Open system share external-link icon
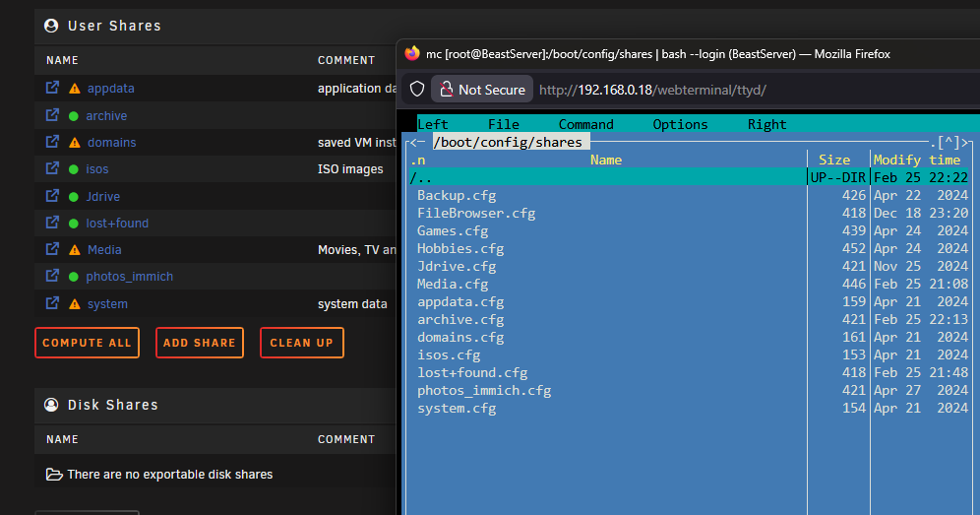The width and height of the screenshot is (980, 515). click(x=52, y=303)
